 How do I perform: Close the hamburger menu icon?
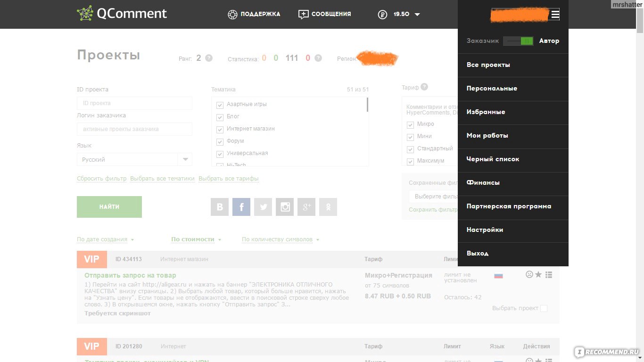click(555, 15)
